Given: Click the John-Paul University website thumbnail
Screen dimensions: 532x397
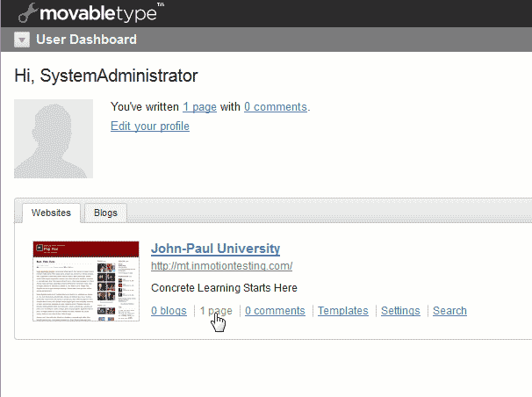Looking at the screenshot, I should click(x=86, y=281).
